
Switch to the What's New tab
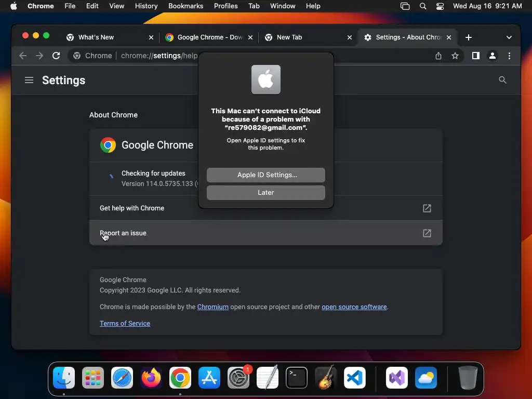click(x=108, y=37)
